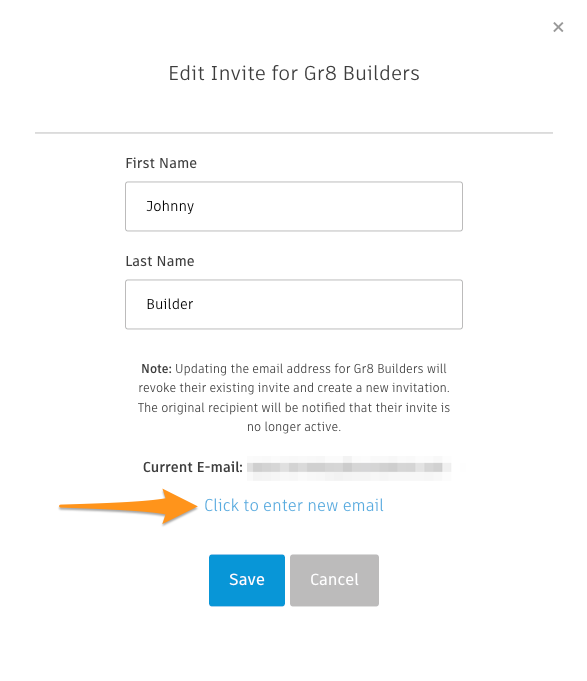Image resolution: width=587 pixels, height=681 pixels.
Task: Click the orange arrow annotation
Action: (x=128, y=506)
